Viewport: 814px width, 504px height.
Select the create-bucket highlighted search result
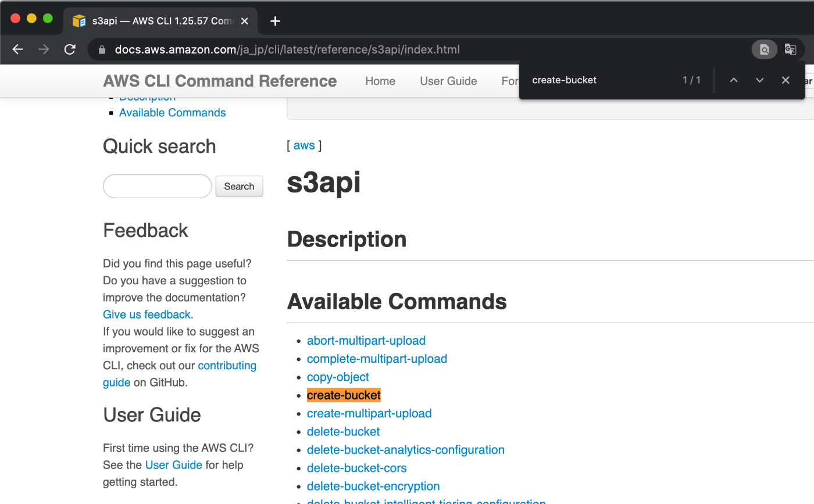point(344,395)
